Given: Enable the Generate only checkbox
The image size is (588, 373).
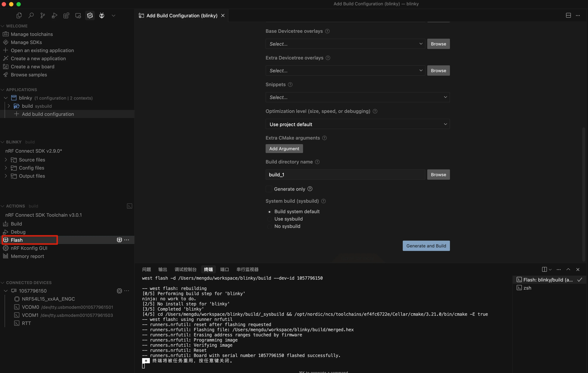Looking at the screenshot, I should [x=269, y=189].
